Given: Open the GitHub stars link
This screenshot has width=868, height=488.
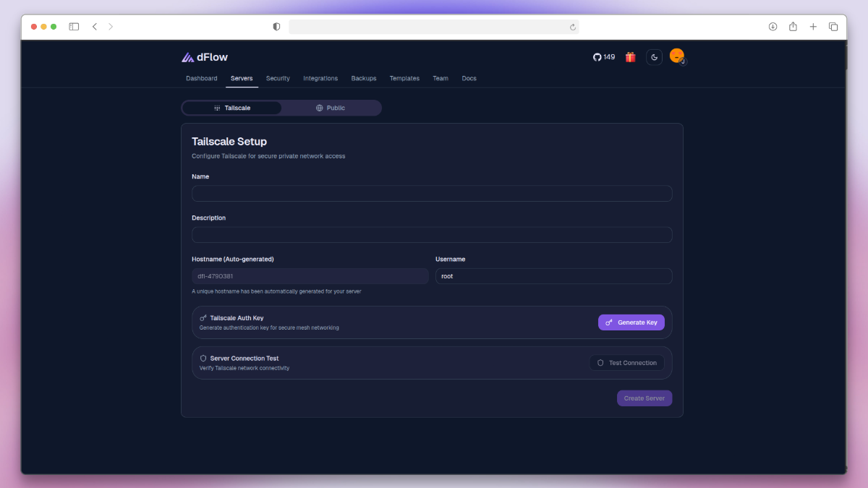Looking at the screenshot, I should coord(604,57).
